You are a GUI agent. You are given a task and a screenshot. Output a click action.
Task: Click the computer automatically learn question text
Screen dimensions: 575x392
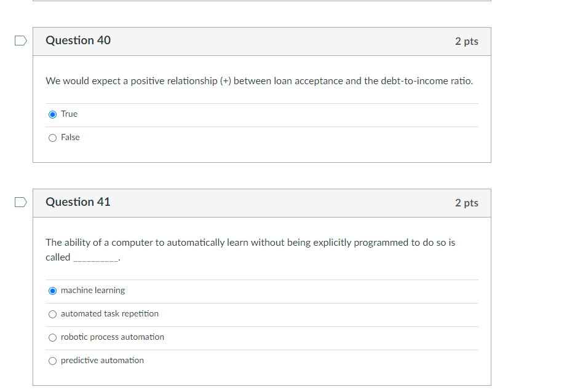coord(250,250)
